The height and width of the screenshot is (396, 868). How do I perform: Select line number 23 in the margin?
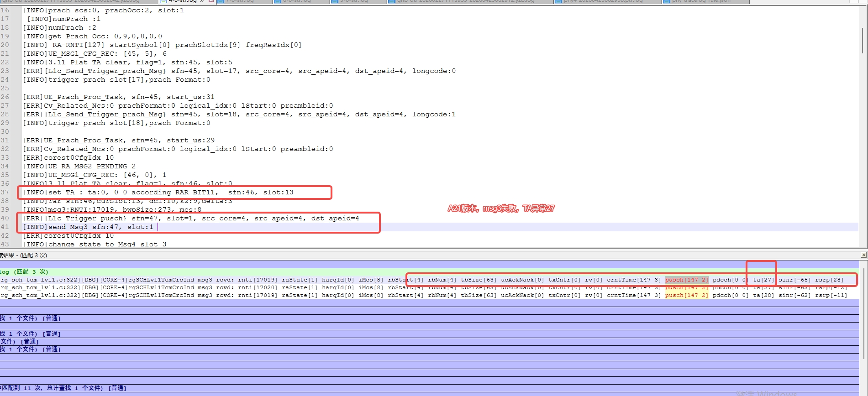(x=5, y=71)
